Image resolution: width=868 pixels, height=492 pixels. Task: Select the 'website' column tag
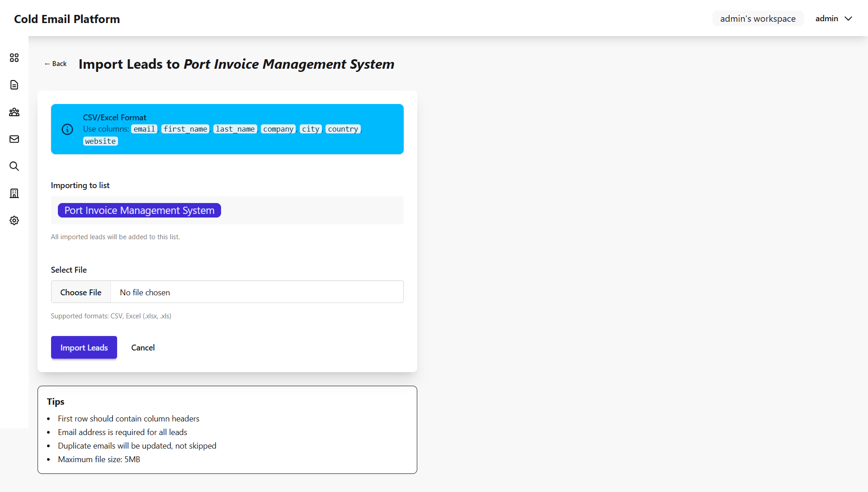pos(100,141)
